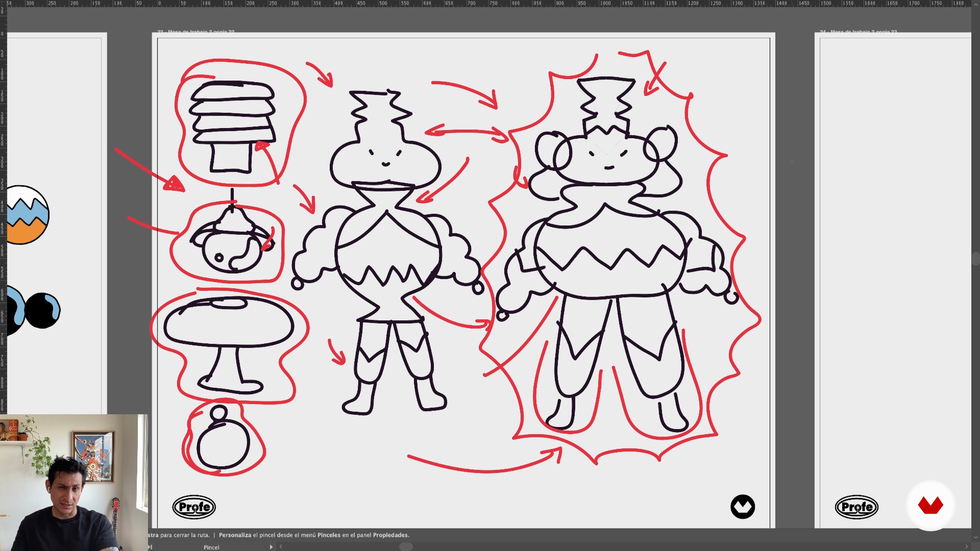Select the blue and orange zigzag circle artwork

click(x=28, y=215)
